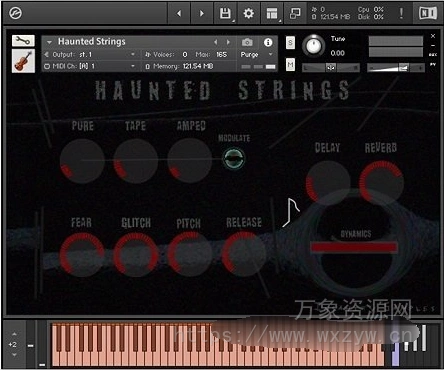Click the Pure knob
444x370 pixels.
click(82, 161)
